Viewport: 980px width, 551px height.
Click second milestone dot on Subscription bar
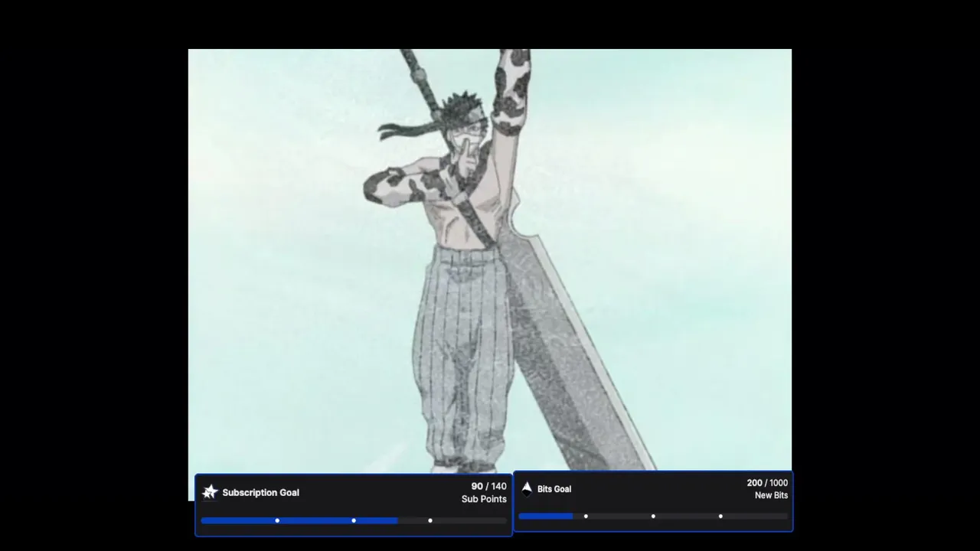[x=354, y=520]
